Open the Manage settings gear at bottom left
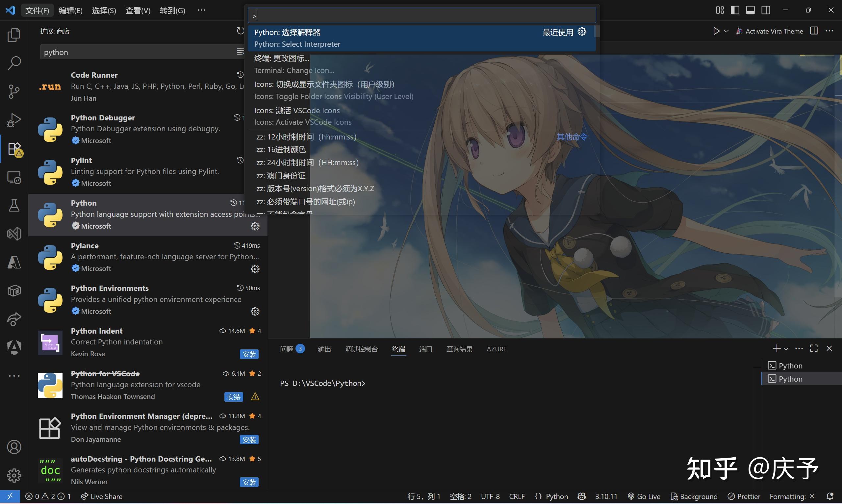The height and width of the screenshot is (504, 842). click(x=14, y=475)
